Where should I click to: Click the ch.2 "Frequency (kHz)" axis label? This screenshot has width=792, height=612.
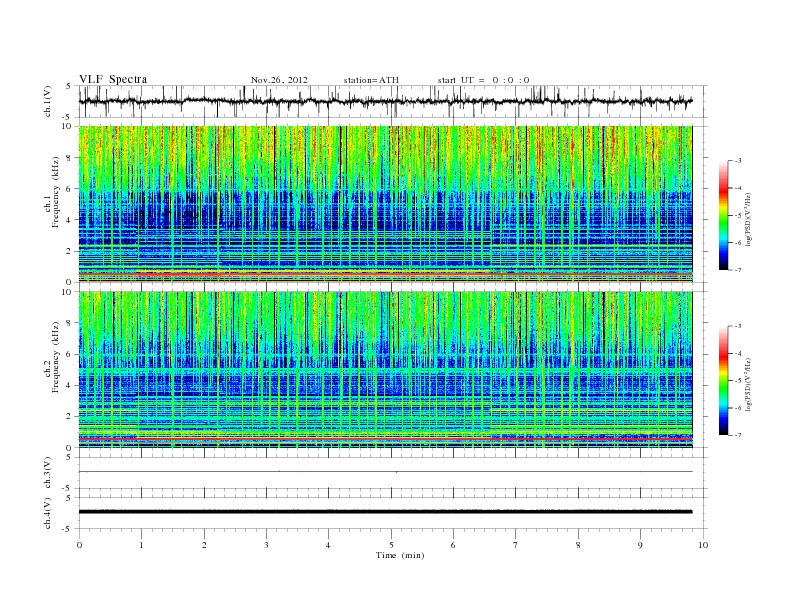pos(56,357)
